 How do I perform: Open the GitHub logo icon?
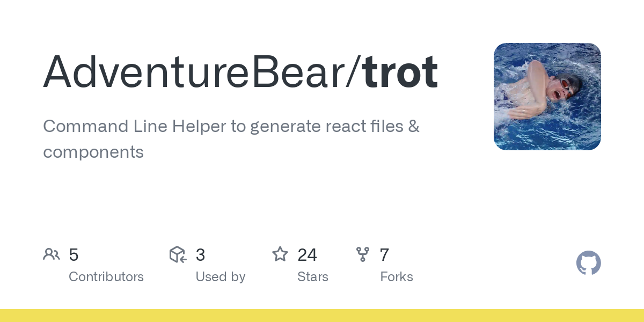pyautogui.click(x=588, y=263)
